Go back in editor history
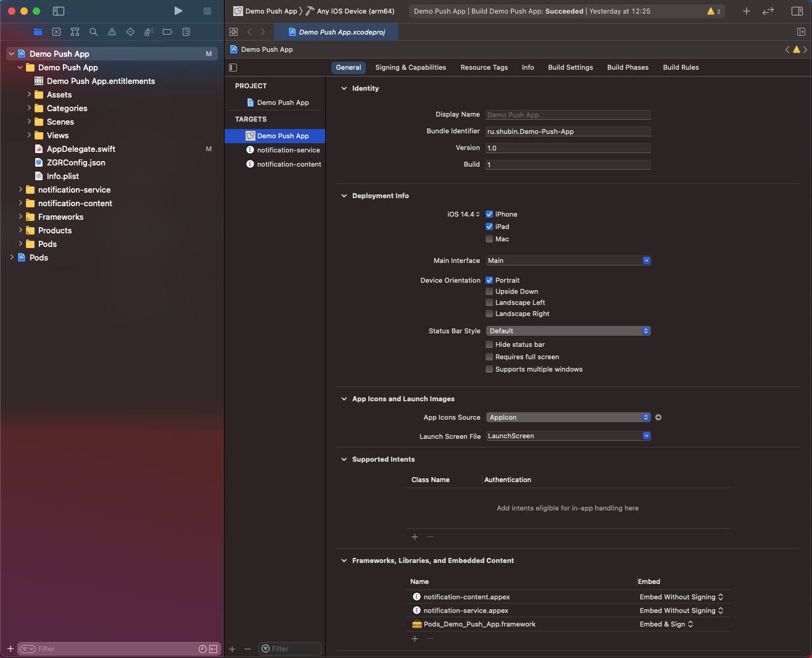The height and width of the screenshot is (658, 812). [x=249, y=31]
